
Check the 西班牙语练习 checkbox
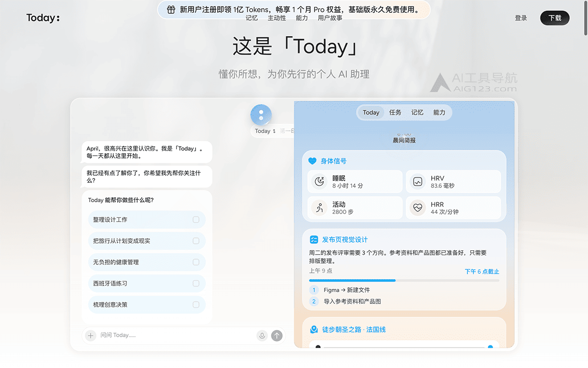click(x=196, y=283)
